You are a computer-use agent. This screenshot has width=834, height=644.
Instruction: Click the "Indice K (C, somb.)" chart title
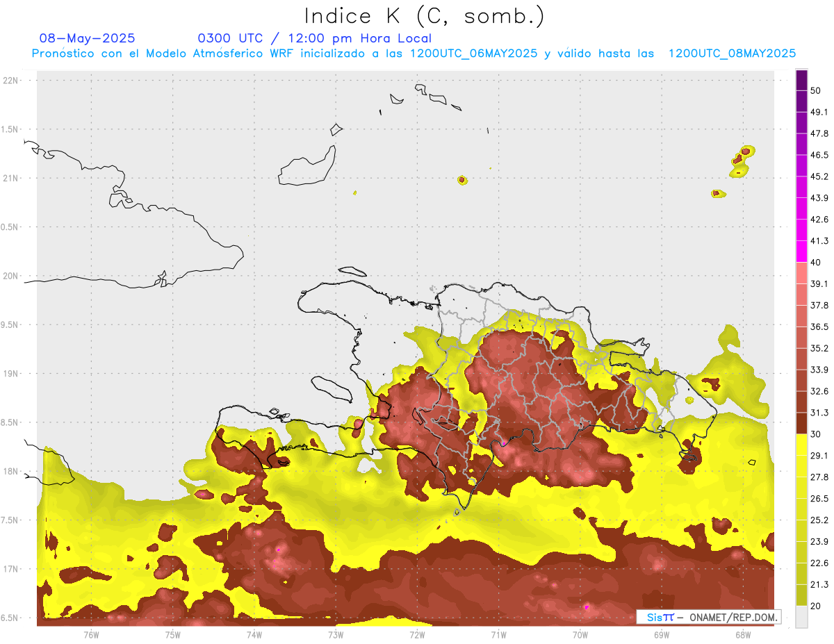click(x=425, y=17)
